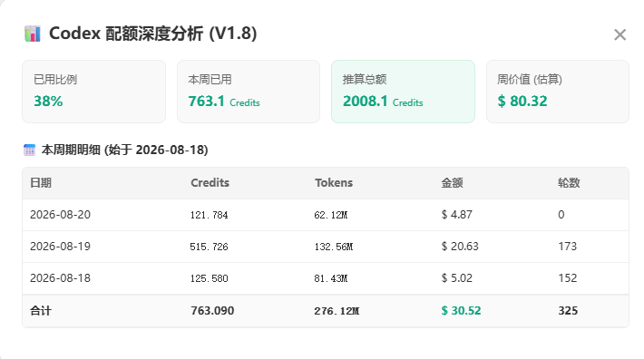The width and height of the screenshot is (644, 359).
Task: Click the 763.090 total credits
Action: pyautogui.click(x=212, y=311)
